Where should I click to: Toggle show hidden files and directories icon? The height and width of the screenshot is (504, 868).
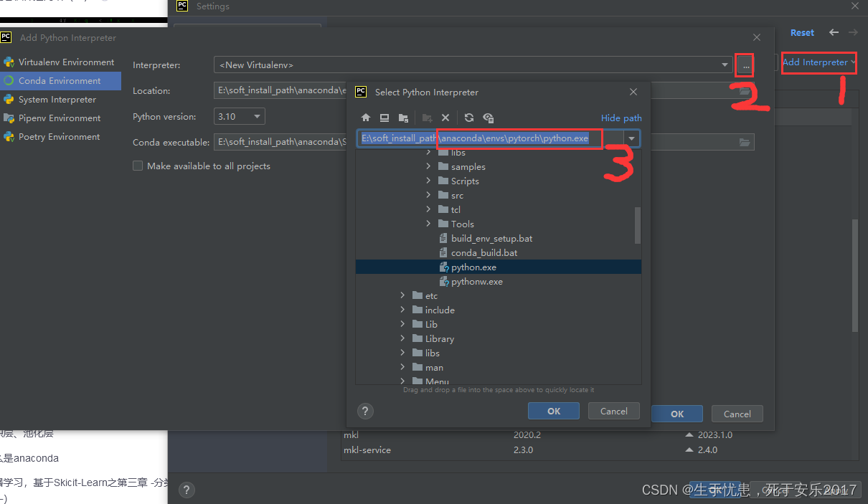coord(489,118)
